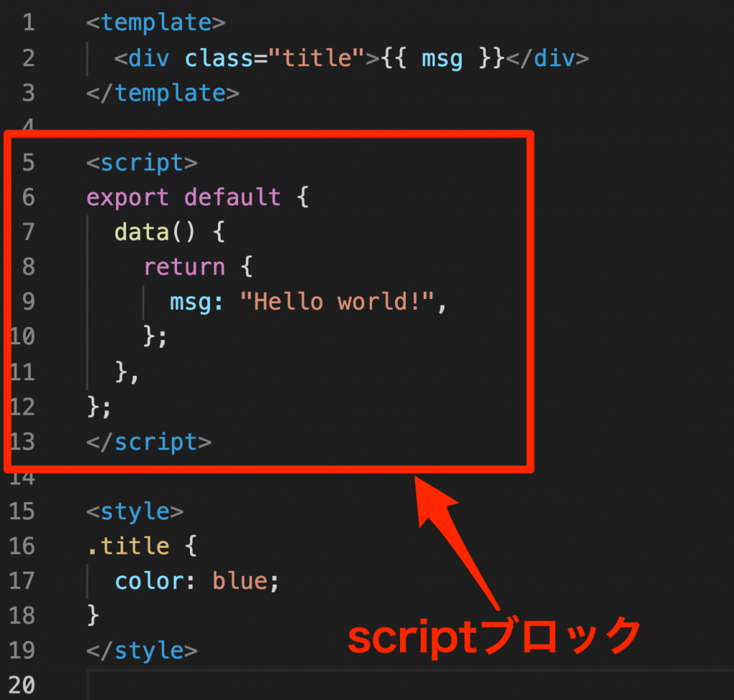Click the color property on line 17
Viewport: 734px width, 700px height.
pos(151,580)
